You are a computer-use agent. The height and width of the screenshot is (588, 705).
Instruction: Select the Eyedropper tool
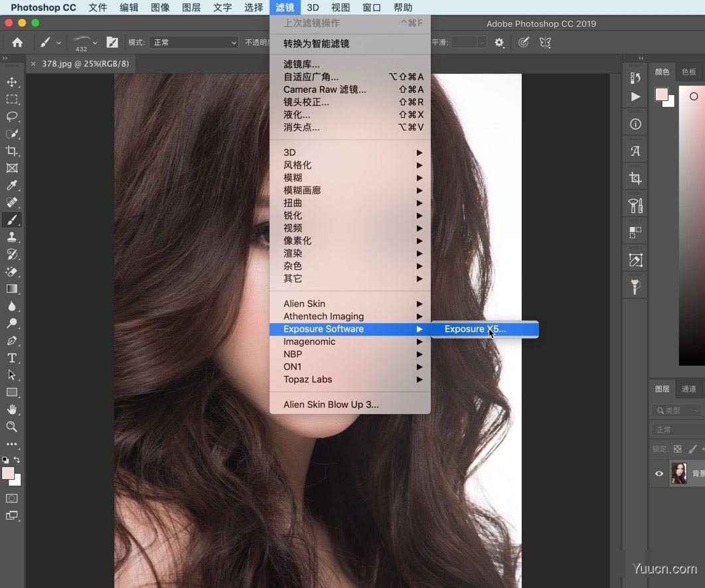point(12,185)
